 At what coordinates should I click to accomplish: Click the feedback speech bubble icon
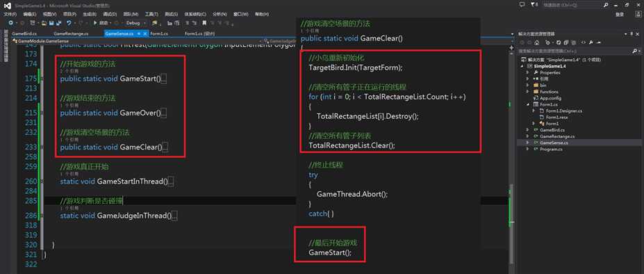tap(522, 5)
